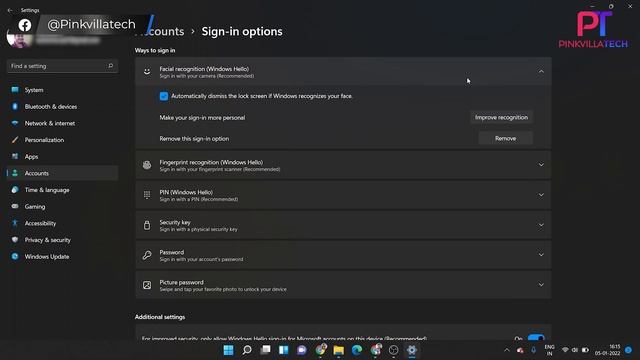Turn off Windows Hello only sign-in toggle
Screen dimensions: 640x360
(x=536, y=338)
